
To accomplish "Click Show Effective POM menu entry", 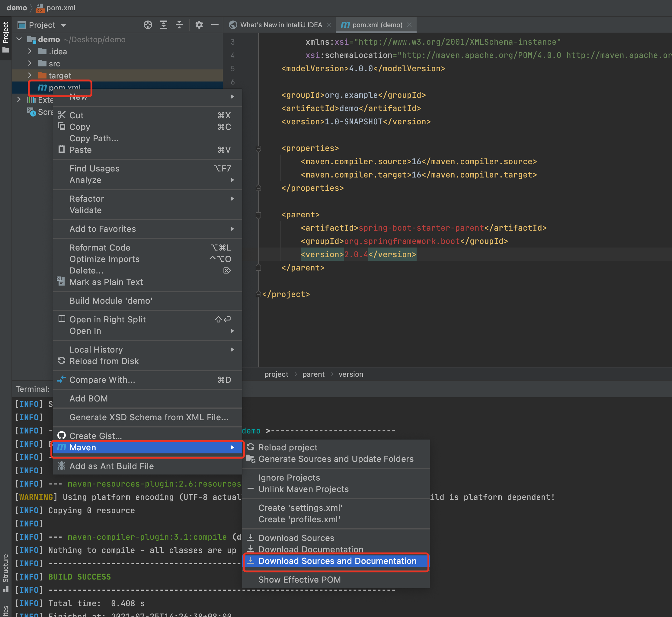I will (299, 580).
